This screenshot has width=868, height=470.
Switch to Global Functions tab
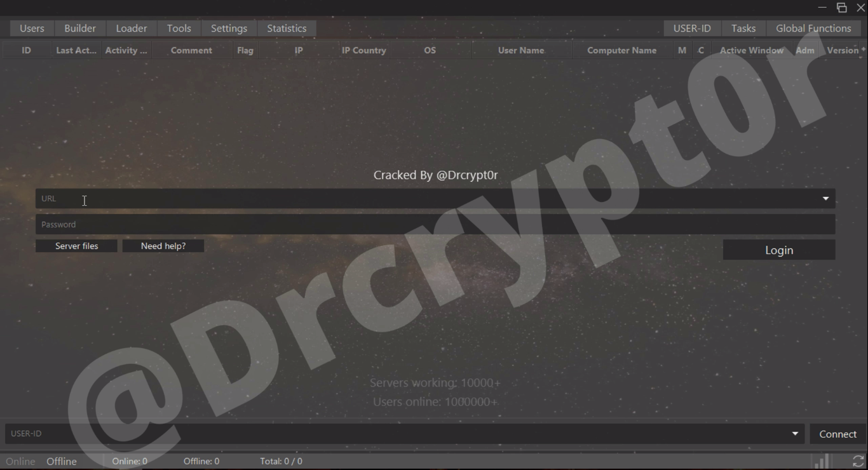coord(813,29)
